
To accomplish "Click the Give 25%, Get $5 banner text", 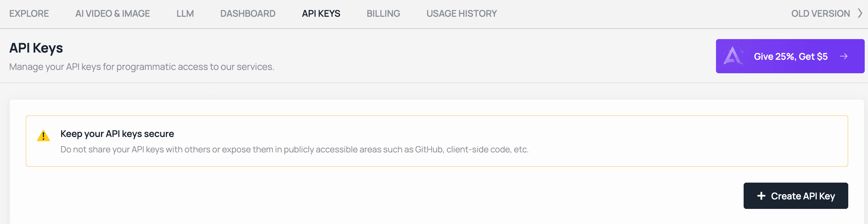I will (790, 56).
